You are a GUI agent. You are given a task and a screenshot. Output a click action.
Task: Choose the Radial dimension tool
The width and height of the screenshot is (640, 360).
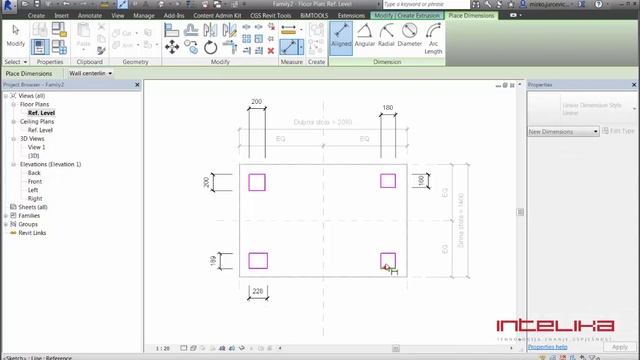(386, 36)
